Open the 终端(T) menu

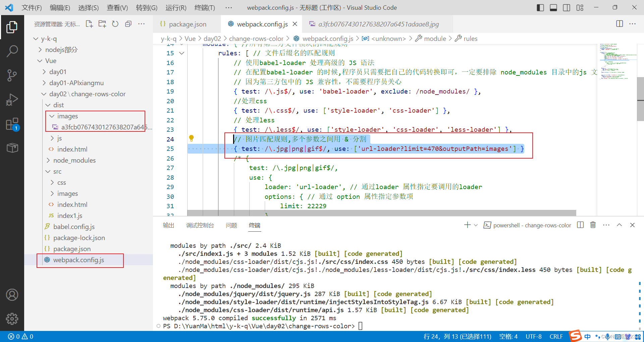[205, 7]
